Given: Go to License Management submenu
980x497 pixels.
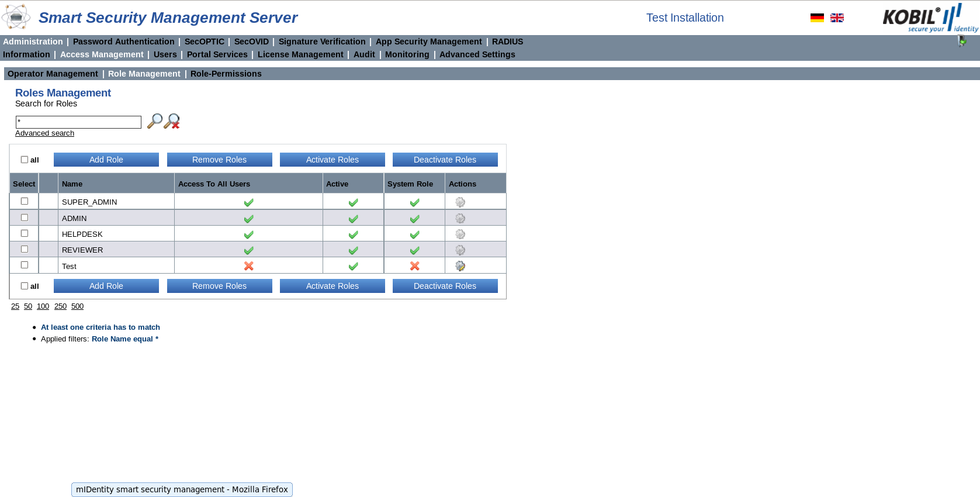Looking at the screenshot, I should [300, 54].
